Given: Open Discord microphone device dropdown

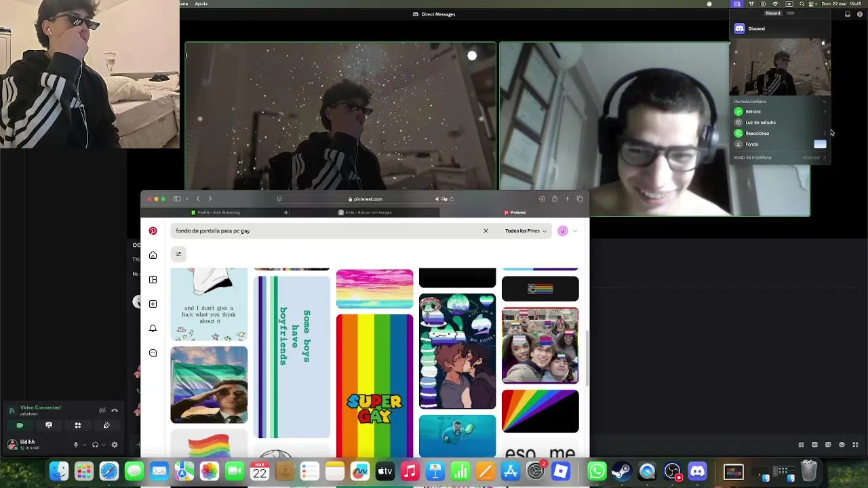Looking at the screenshot, I should 83,445.
